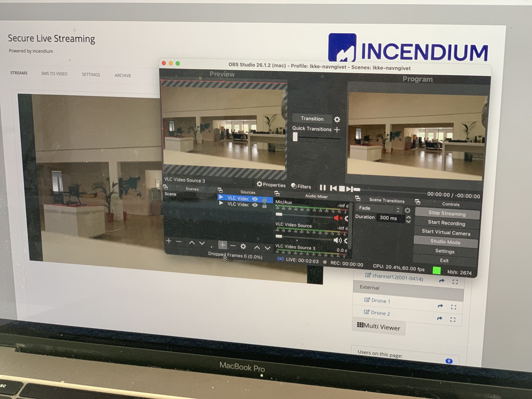The image size is (532, 399).
Task: Toggle lock on second VLC Video source
Action: point(264,205)
